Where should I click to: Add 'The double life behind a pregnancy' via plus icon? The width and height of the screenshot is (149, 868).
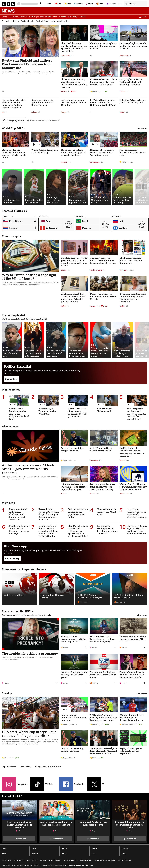pyautogui.click(x=56, y=683)
